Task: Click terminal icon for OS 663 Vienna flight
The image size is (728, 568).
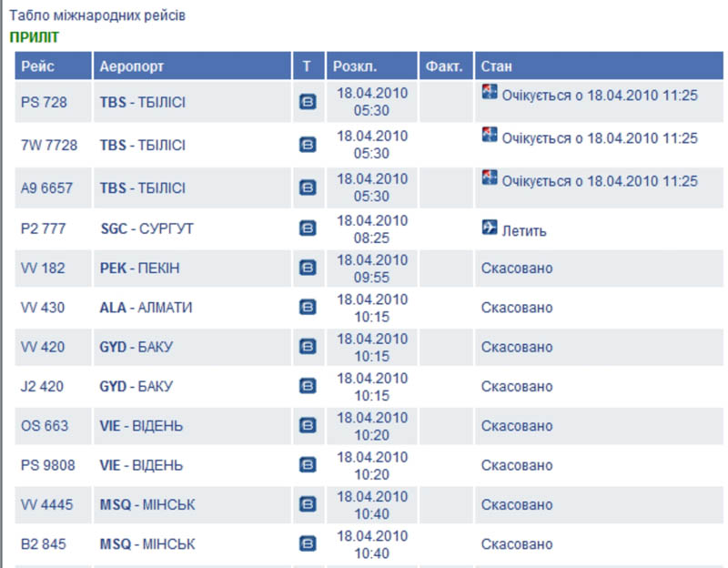Action: (308, 426)
